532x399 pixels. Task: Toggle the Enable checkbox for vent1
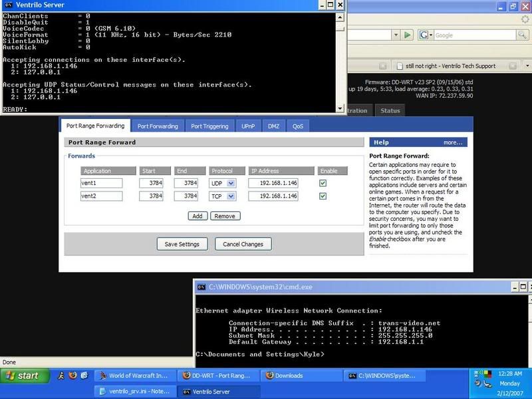coord(323,184)
